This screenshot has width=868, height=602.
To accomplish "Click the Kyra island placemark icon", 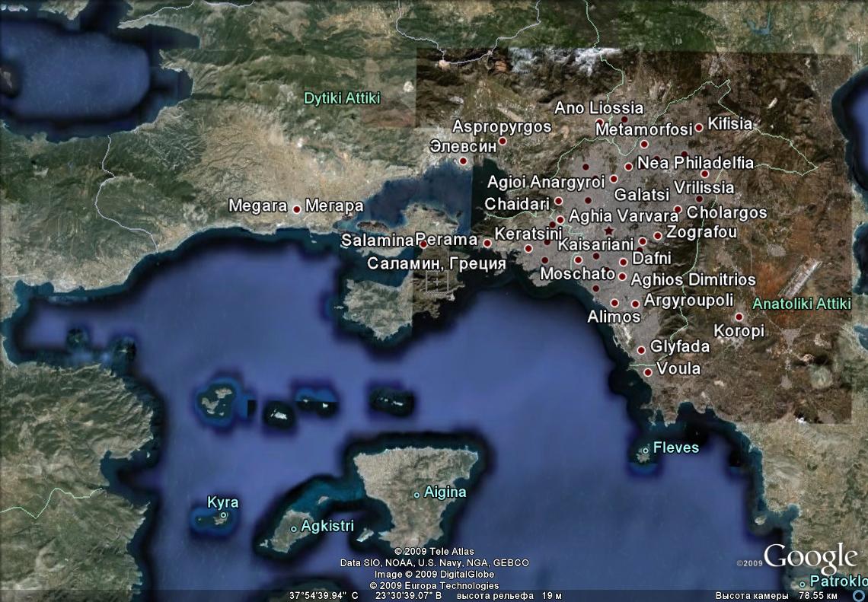I will 223,516.
